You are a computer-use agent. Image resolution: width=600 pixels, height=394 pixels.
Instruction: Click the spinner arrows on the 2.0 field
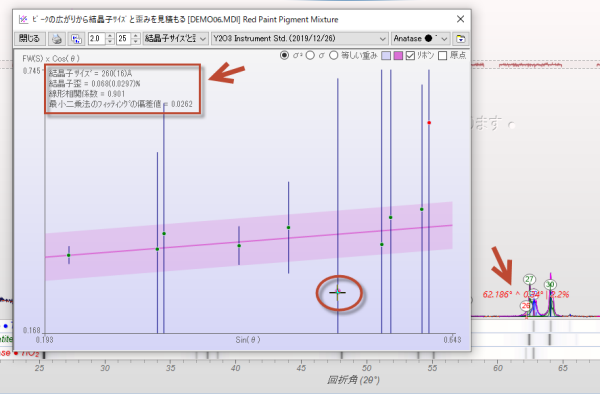pyautogui.click(x=110, y=39)
